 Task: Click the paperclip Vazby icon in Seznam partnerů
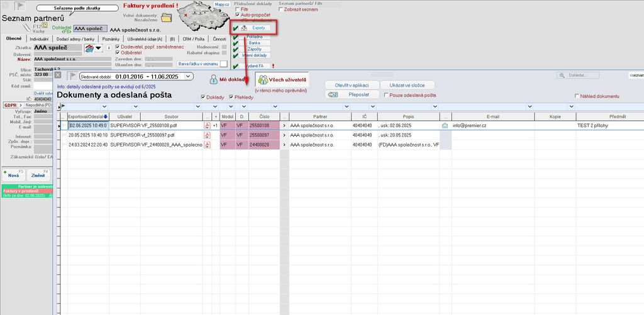click(x=26, y=28)
